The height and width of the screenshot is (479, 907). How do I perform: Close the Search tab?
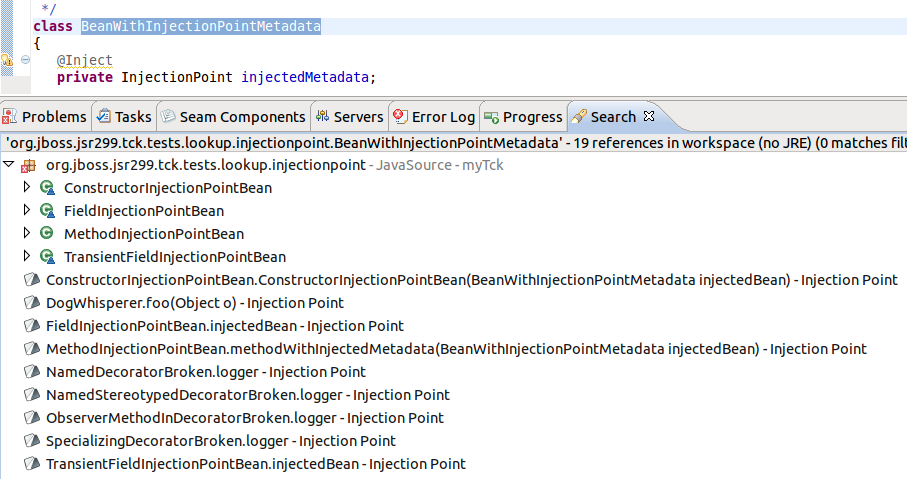point(649,116)
